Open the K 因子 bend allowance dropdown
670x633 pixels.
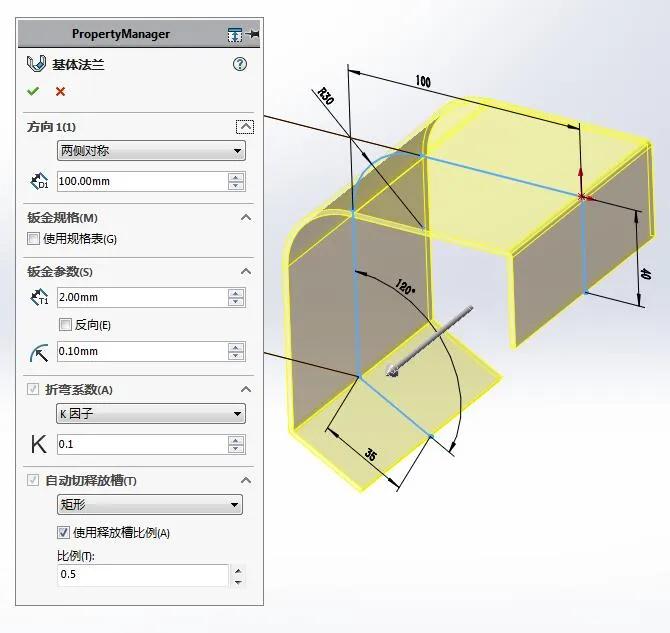point(151,414)
